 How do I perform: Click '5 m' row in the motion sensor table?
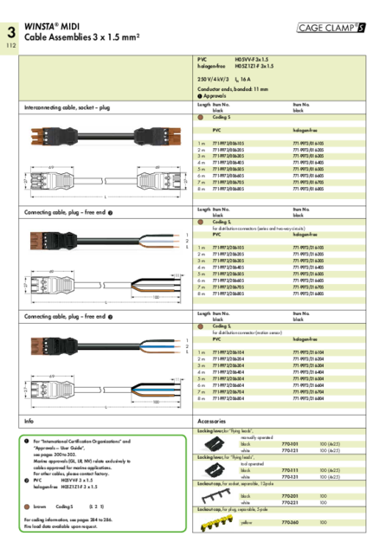click(x=280, y=378)
